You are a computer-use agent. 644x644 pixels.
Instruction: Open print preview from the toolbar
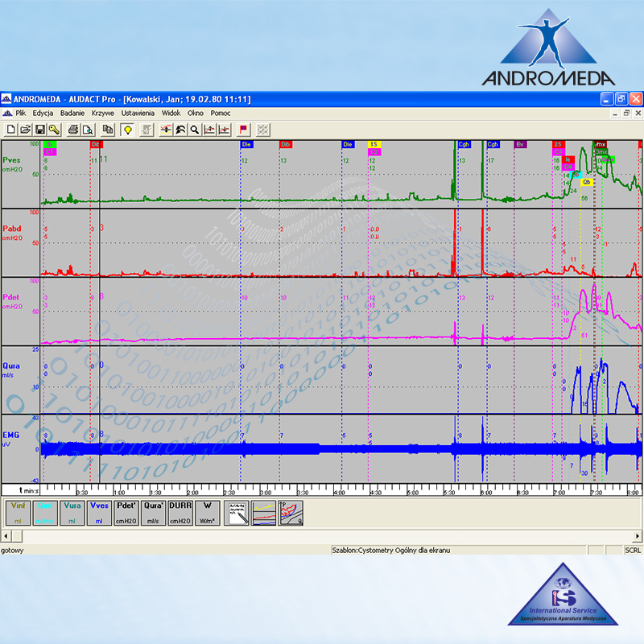[87, 130]
